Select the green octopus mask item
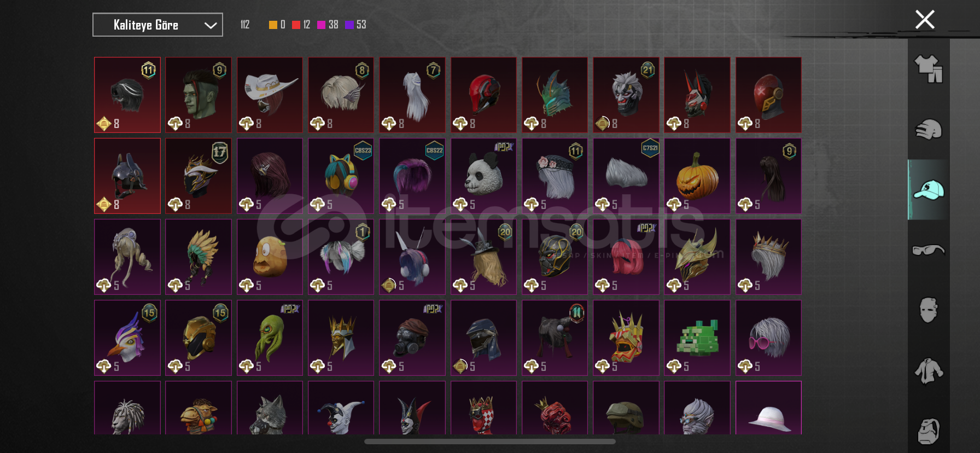 point(270,338)
